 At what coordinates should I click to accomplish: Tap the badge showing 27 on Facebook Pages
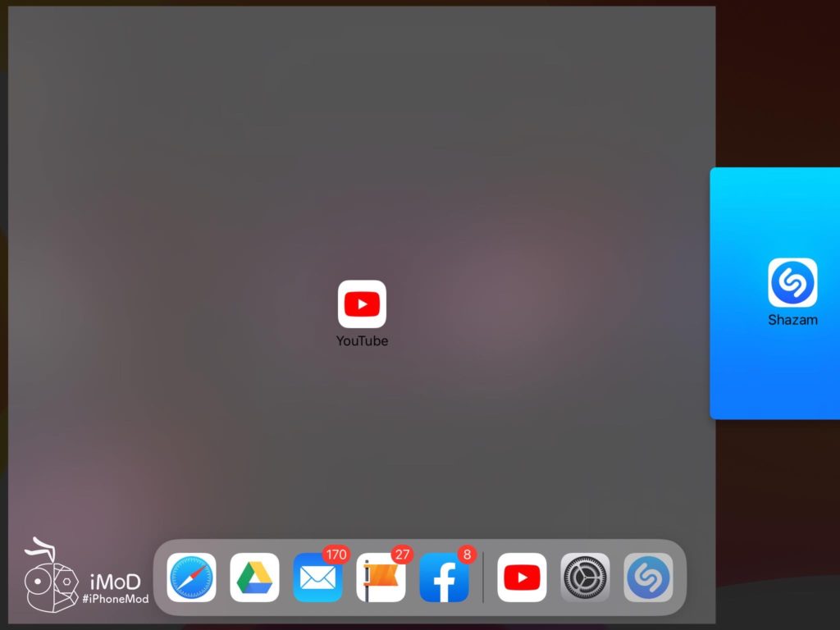point(402,555)
